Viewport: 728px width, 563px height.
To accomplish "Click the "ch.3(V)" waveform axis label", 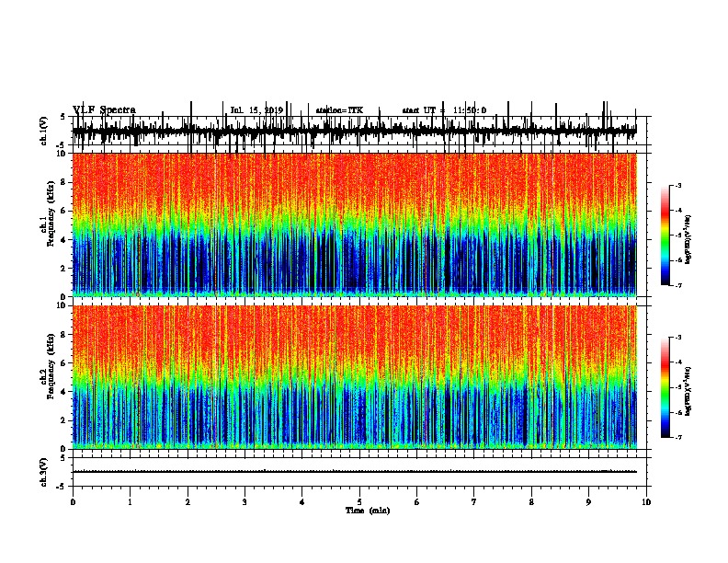I will [44, 472].
